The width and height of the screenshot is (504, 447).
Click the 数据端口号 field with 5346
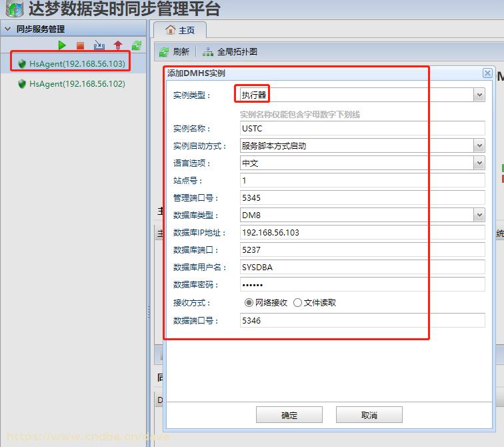(x=362, y=321)
